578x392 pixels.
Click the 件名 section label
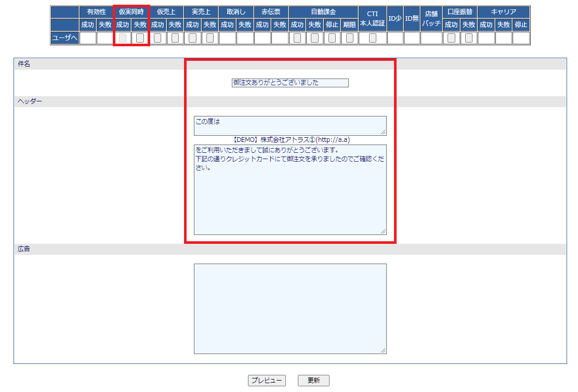24,64
